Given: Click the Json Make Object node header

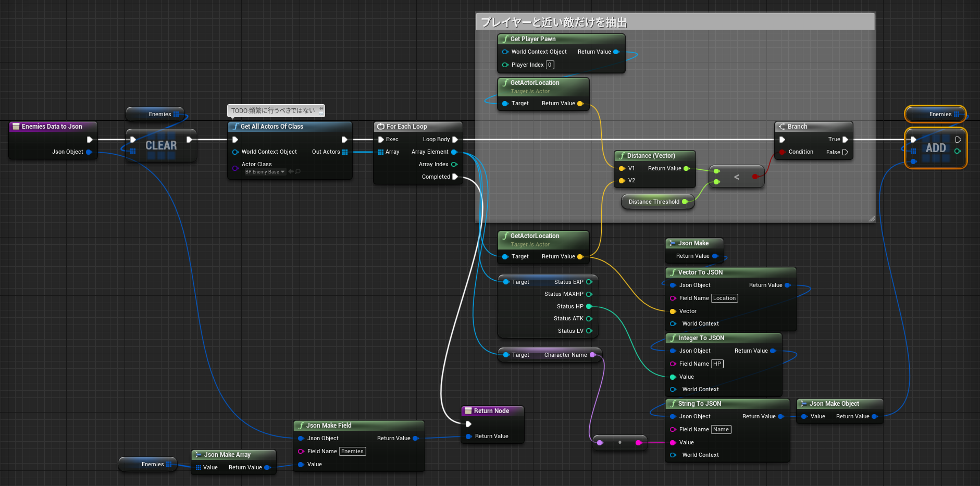Looking at the screenshot, I should [x=839, y=404].
